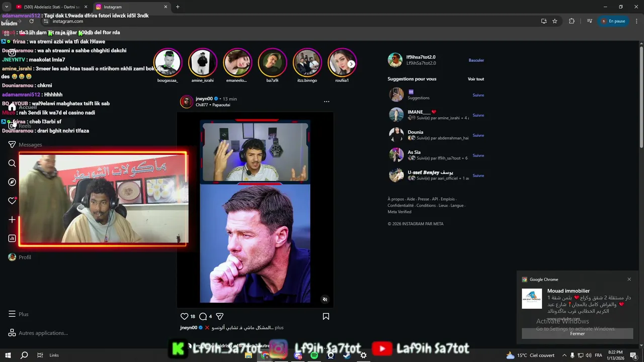
Task: Switch to the YouTube Abdelaziz Stati tab
Action: tap(50, 7)
